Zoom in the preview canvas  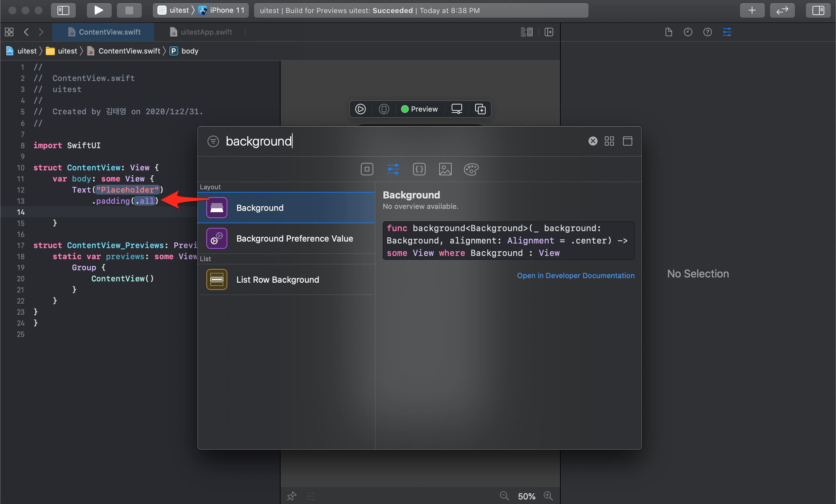point(548,496)
